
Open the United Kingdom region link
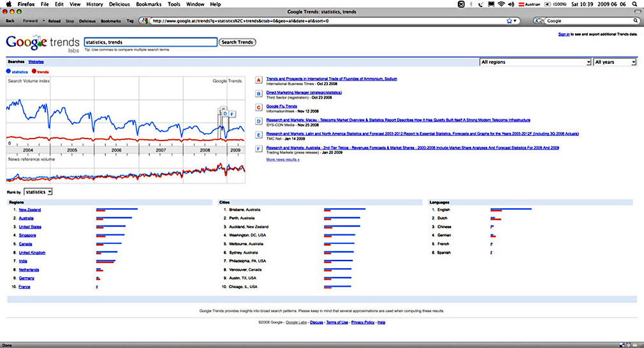[x=32, y=253]
